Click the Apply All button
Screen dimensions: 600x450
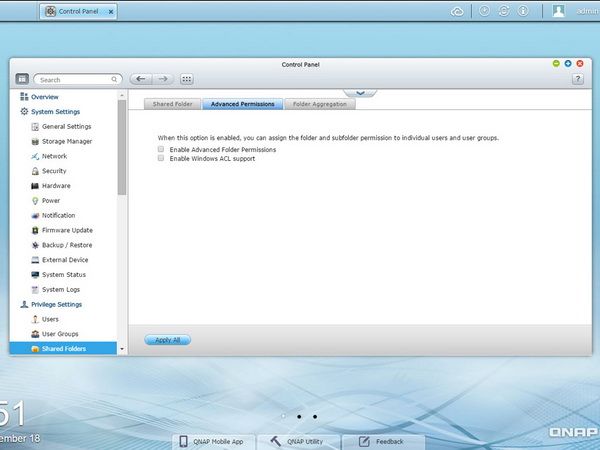pyautogui.click(x=167, y=340)
